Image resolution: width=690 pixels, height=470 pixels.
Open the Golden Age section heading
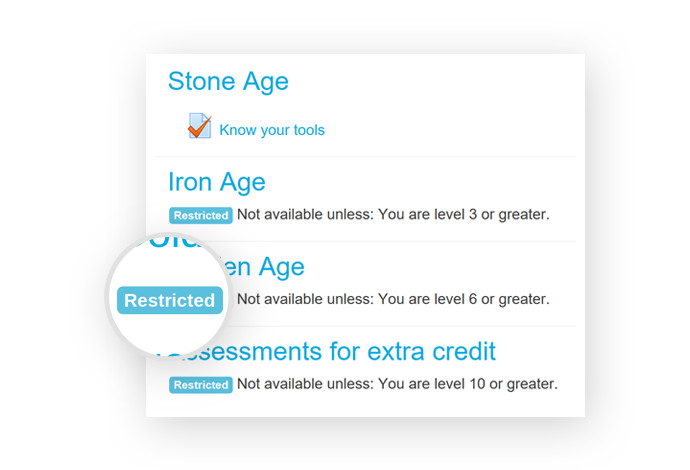pos(263,267)
